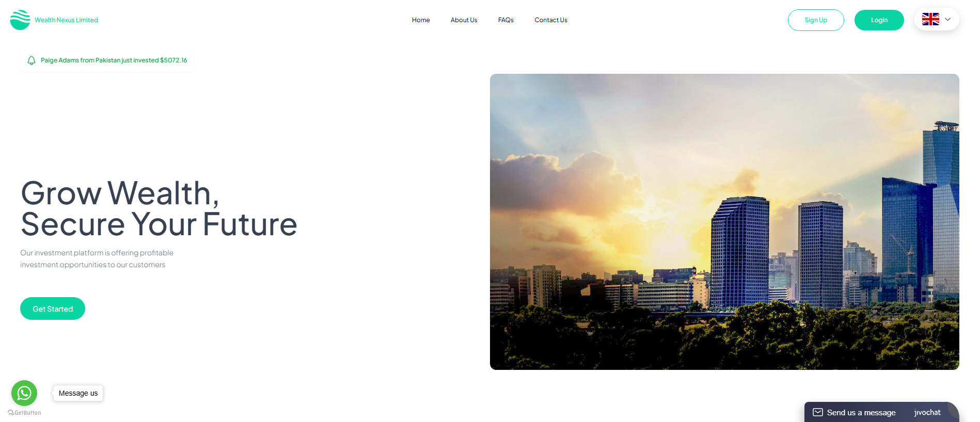
Task: Click the Message us tooltip
Action: pyautogui.click(x=78, y=393)
